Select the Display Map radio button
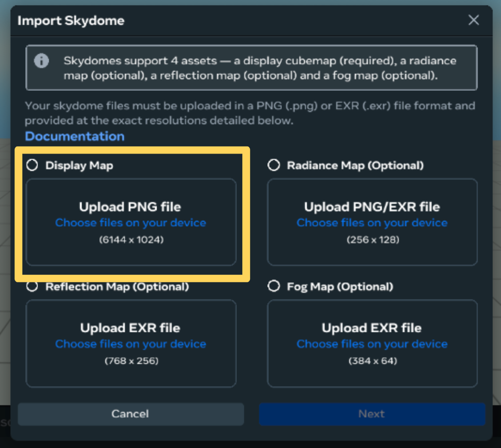This screenshot has width=501, height=448. [32, 165]
